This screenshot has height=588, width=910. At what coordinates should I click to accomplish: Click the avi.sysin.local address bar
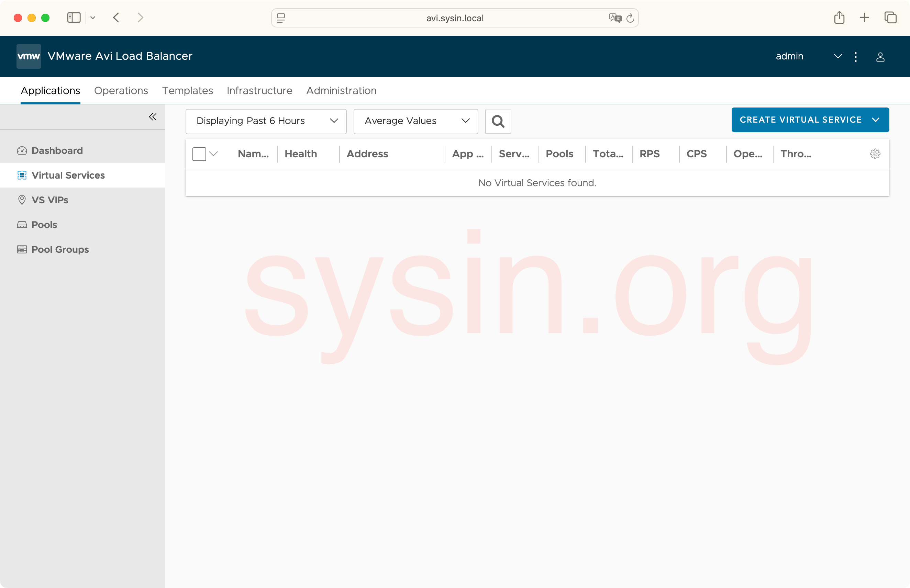454,18
